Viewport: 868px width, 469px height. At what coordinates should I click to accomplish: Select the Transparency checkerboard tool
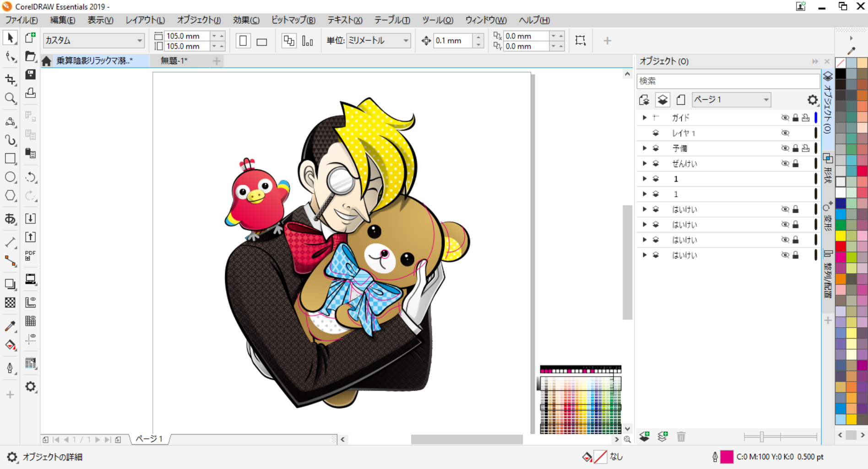click(10, 302)
